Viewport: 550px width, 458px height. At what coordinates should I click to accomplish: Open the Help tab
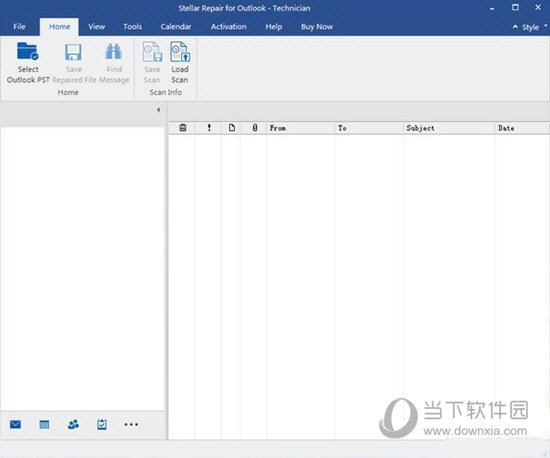click(274, 27)
